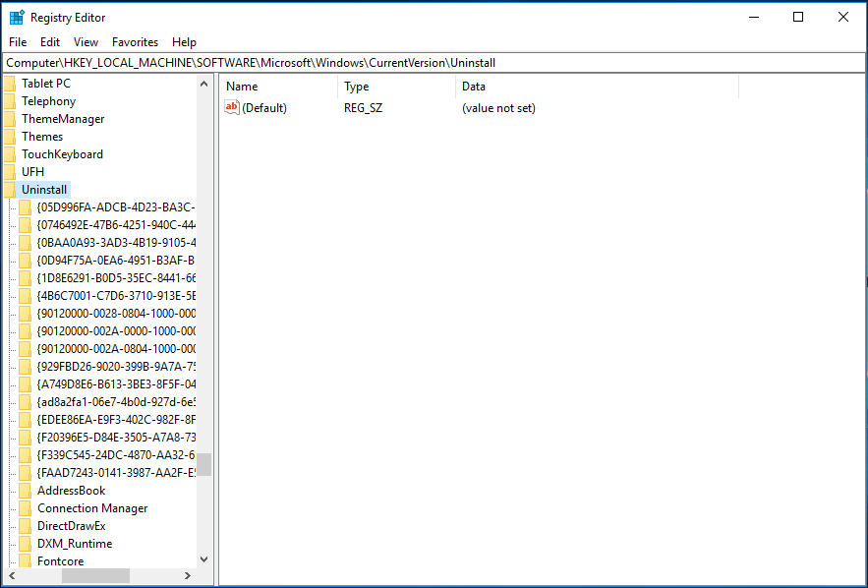
Task: Click the tree scroll down arrow
Action: pos(203,559)
